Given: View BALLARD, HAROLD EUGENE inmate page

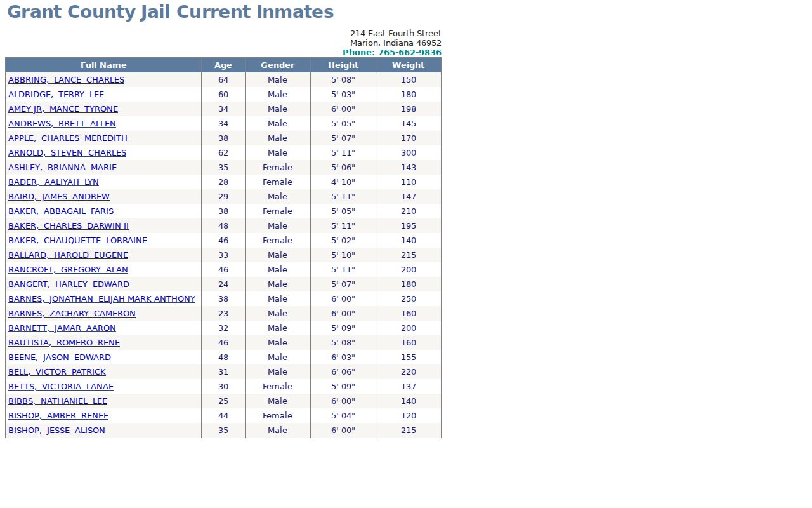Looking at the screenshot, I should click(68, 255).
